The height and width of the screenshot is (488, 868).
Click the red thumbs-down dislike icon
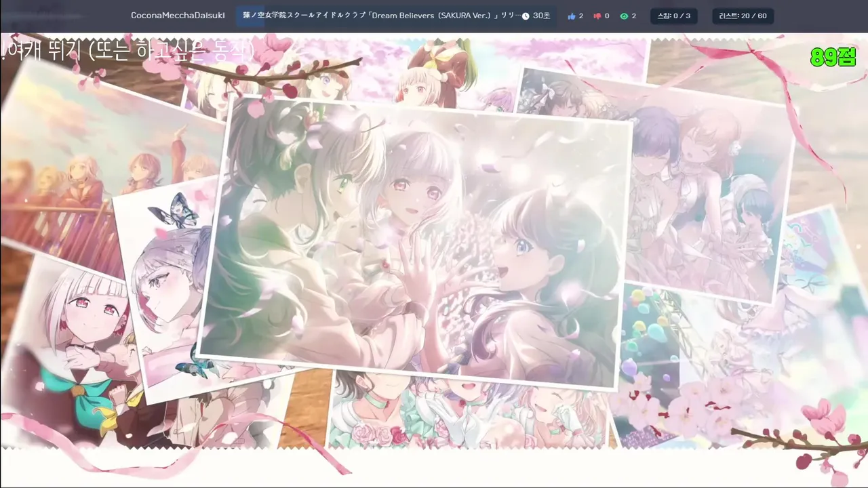coord(597,16)
